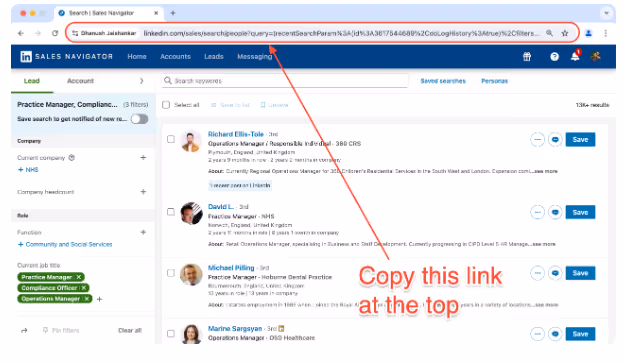
Task: Check the box for Michael Pilling
Action: click(x=171, y=273)
